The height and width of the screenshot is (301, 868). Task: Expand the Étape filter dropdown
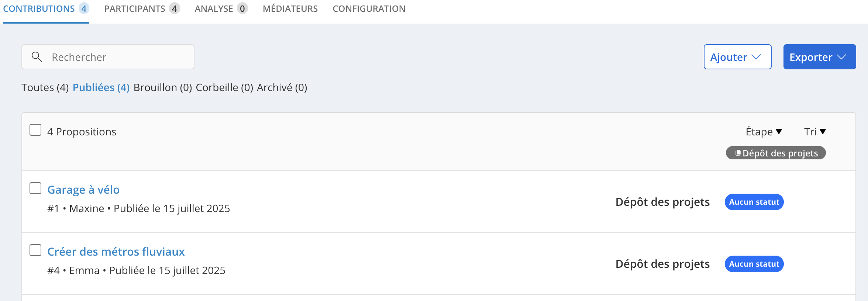(x=764, y=132)
